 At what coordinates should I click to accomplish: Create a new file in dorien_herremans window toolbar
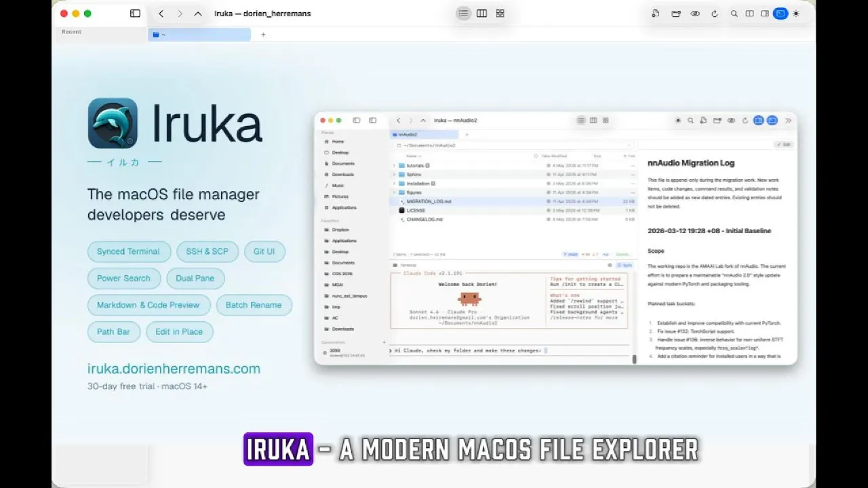point(656,14)
